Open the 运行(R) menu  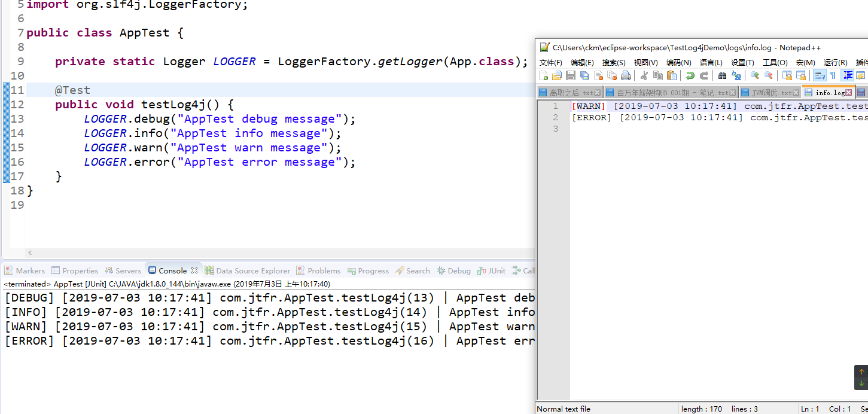(x=836, y=63)
